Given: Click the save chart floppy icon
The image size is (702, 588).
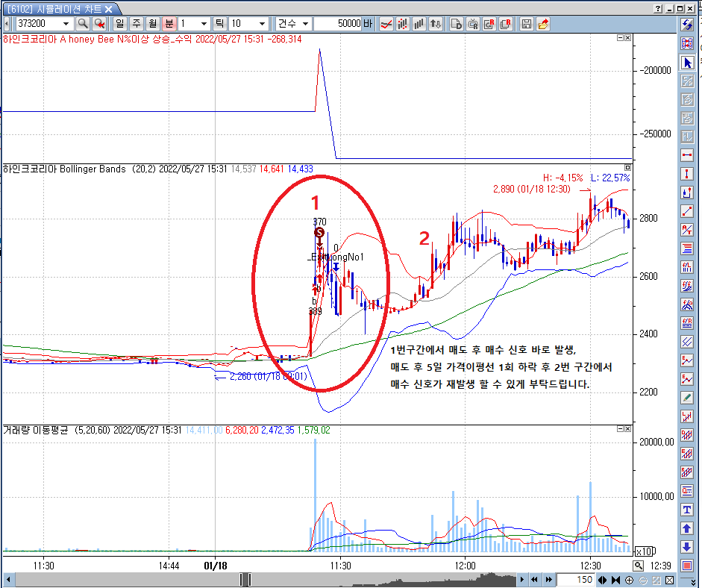Looking at the screenshot, I should pos(527,24).
